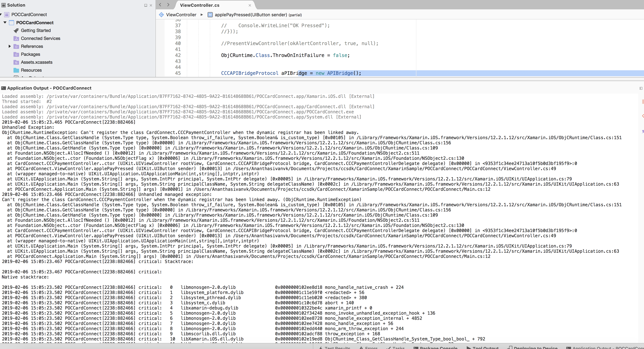Image resolution: width=644 pixels, height=349 pixels.
Task: Click the commented PresentViewController line
Action: coord(300,43)
